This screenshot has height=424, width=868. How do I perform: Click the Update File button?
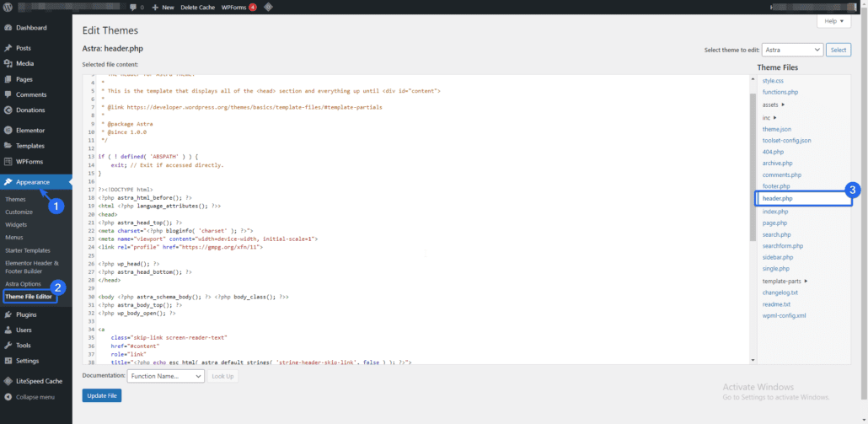(102, 396)
